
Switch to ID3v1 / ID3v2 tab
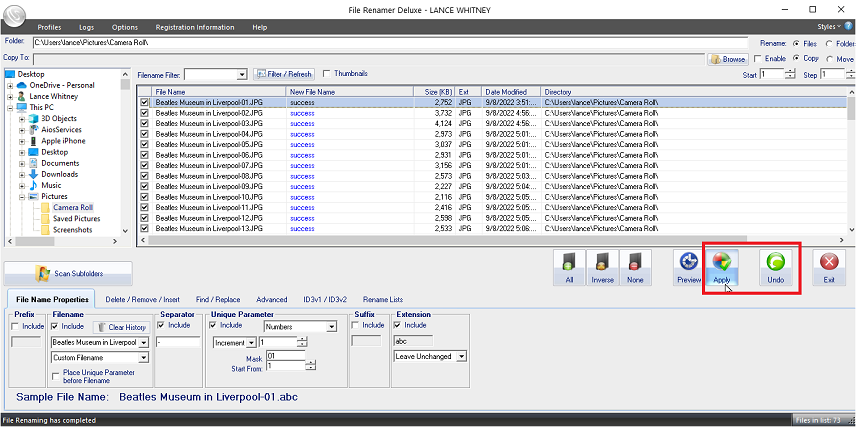(325, 299)
